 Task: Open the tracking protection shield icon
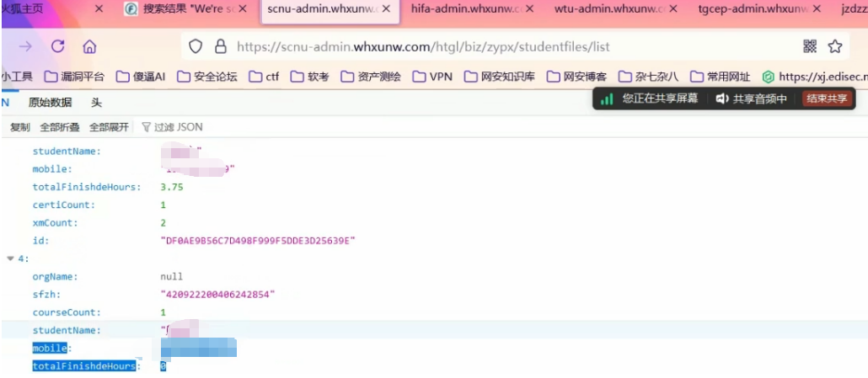pos(196,46)
